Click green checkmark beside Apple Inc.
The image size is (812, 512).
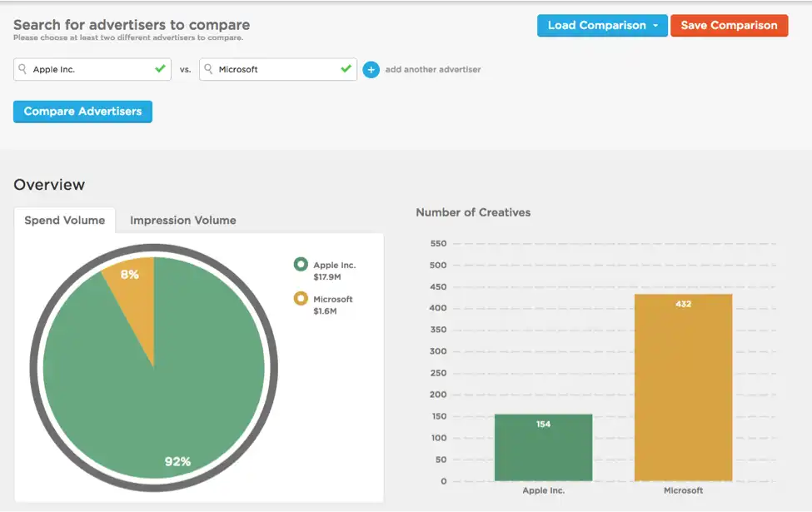tap(160, 68)
